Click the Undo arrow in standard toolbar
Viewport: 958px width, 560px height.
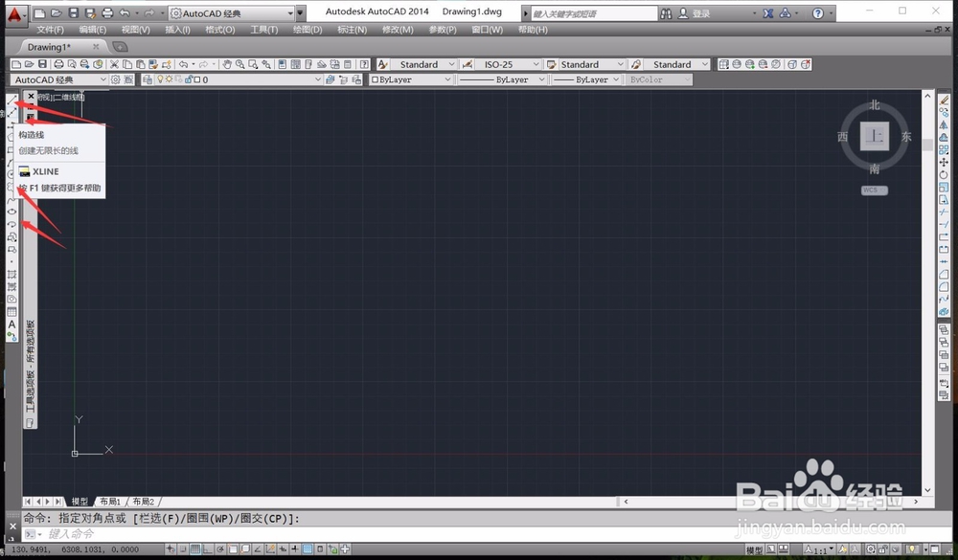(183, 64)
